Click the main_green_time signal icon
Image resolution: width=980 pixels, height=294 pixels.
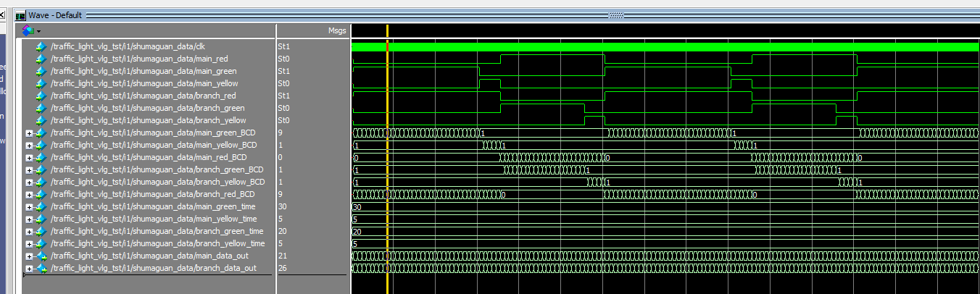(x=41, y=207)
